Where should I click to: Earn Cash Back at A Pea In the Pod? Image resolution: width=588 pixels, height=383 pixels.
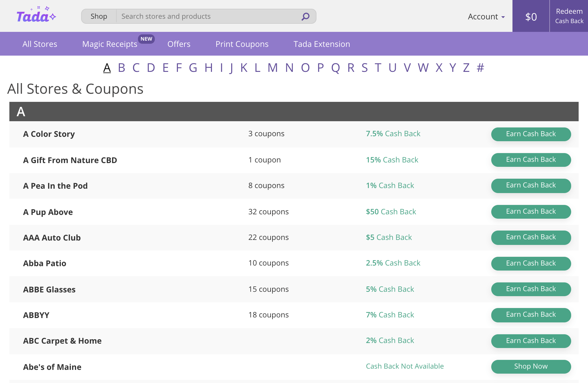[531, 186]
